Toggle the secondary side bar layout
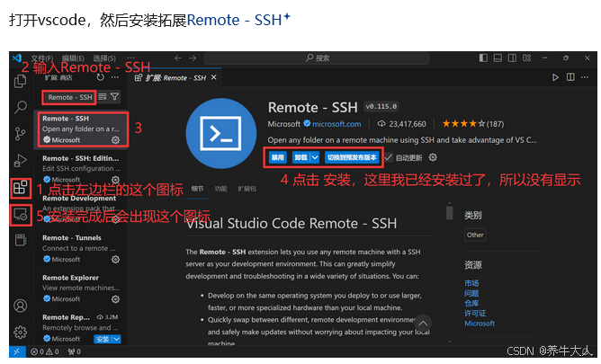 [x=512, y=58]
